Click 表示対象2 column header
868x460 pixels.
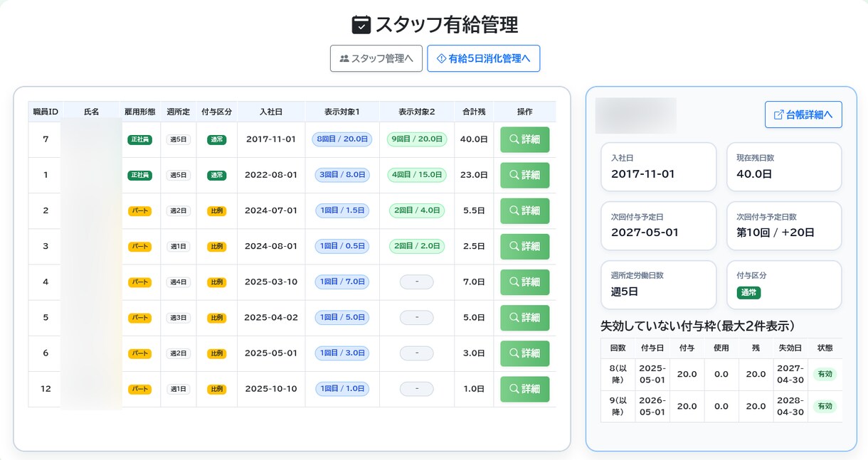417,112
